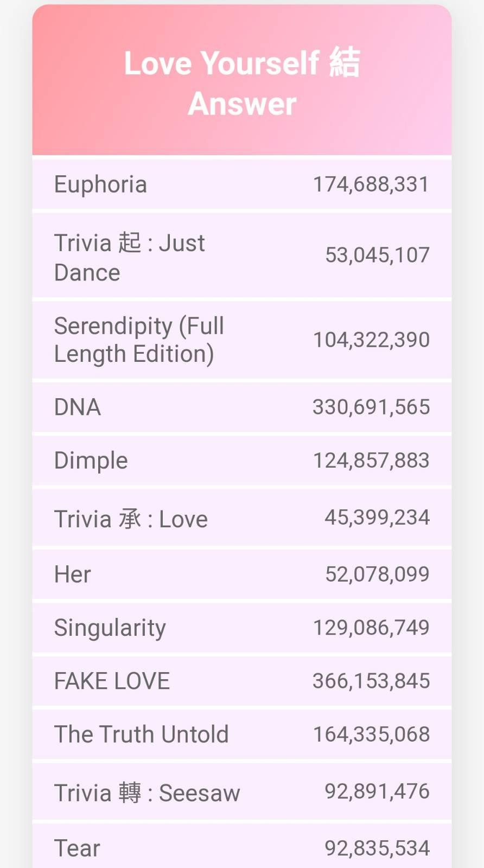Click FAKE LOVE count 366,153,845

coord(371,681)
